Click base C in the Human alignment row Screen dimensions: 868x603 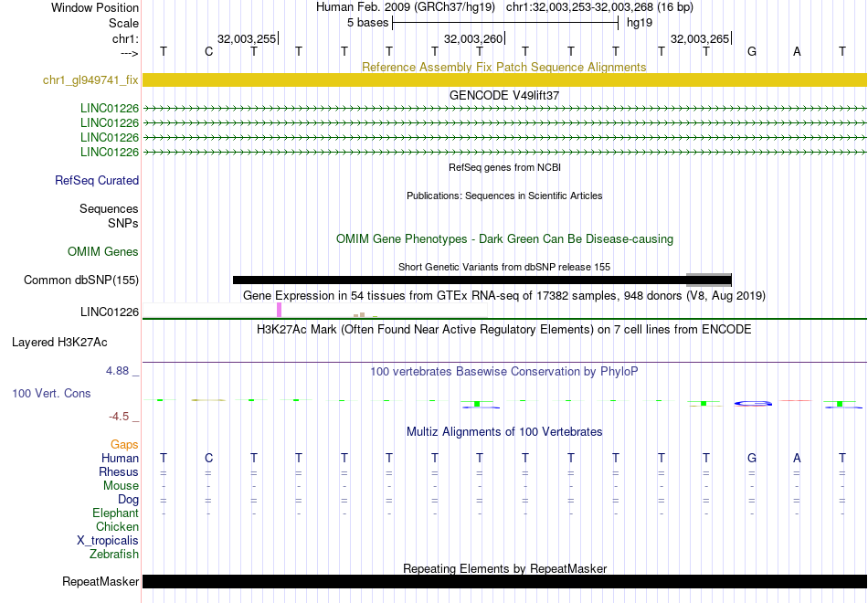[x=208, y=458]
